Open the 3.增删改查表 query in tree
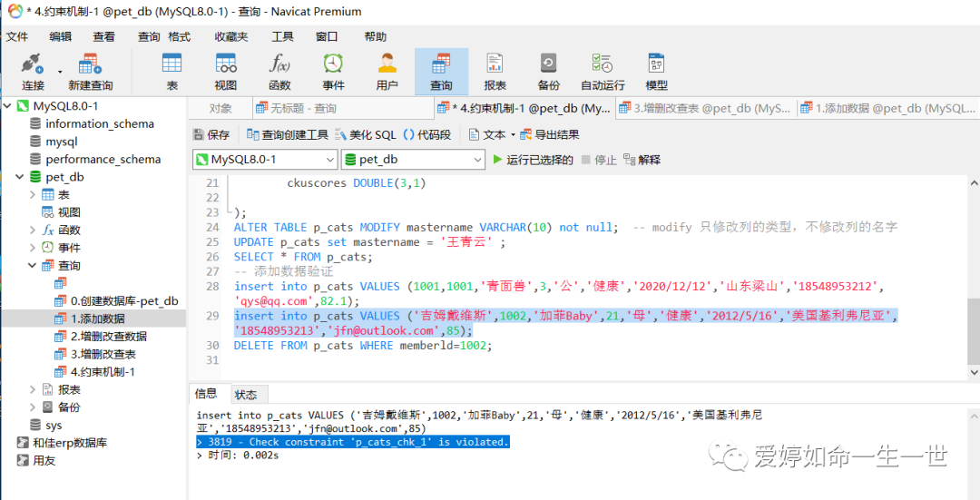The width and height of the screenshot is (980, 500). [x=103, y=354]
